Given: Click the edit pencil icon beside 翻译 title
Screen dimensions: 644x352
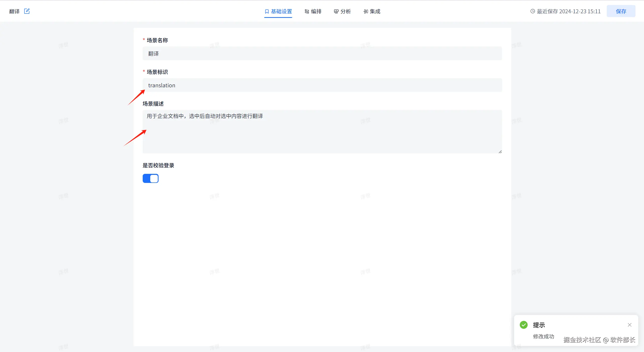Looking at the screenshot, I should (27, 11).
